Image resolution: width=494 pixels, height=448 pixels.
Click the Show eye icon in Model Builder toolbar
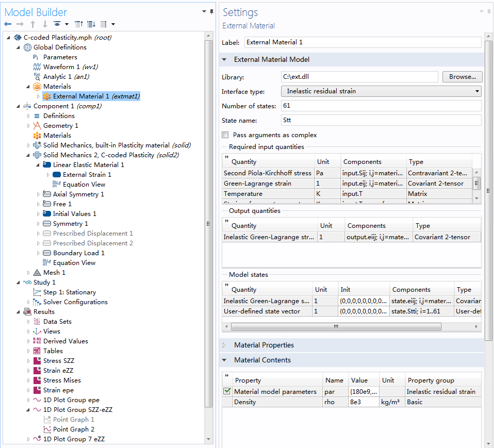(57, 24)
